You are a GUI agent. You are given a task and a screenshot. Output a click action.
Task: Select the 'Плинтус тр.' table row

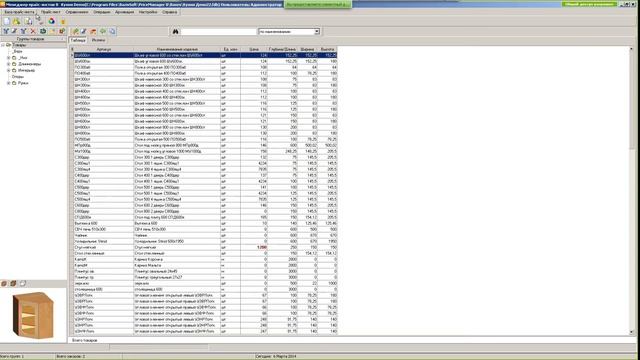pyautogui.click(x=205, y=277)
